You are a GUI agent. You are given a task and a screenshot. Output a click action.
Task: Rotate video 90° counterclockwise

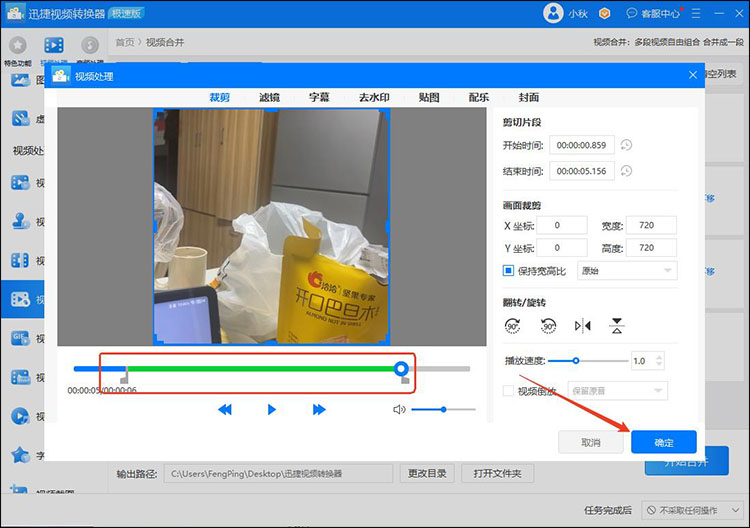point(548,326)
